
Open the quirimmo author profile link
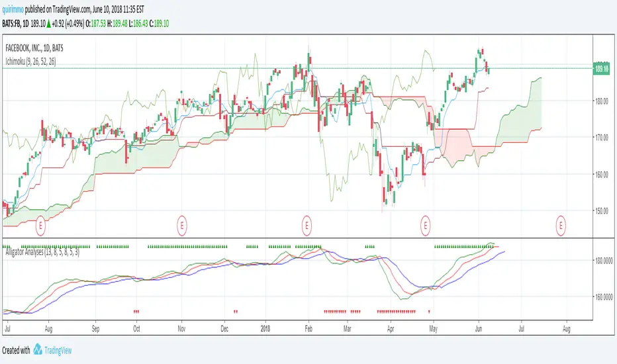(x=13, y=10)
